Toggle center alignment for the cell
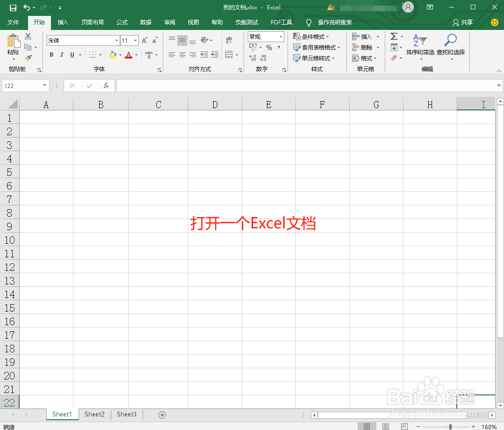The height and width of the screenshot is (430, 504). pos(182,55)
